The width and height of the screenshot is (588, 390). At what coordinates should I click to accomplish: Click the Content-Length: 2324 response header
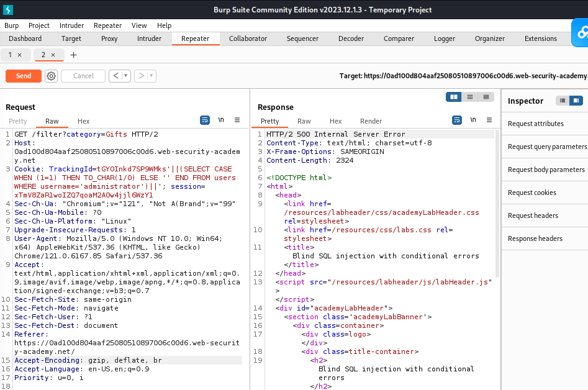coord(310,160)
